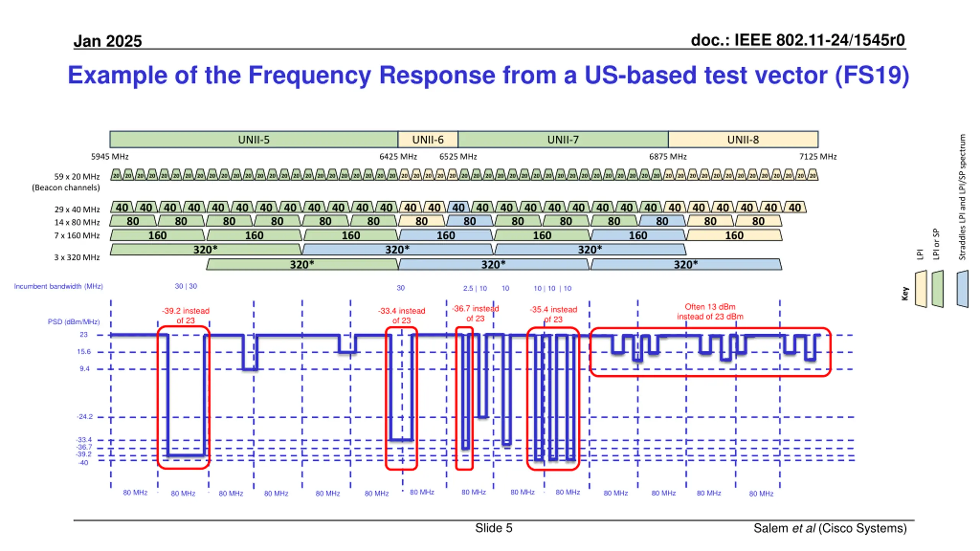Click the '15.6' PSD axis value

coord(84,351)
